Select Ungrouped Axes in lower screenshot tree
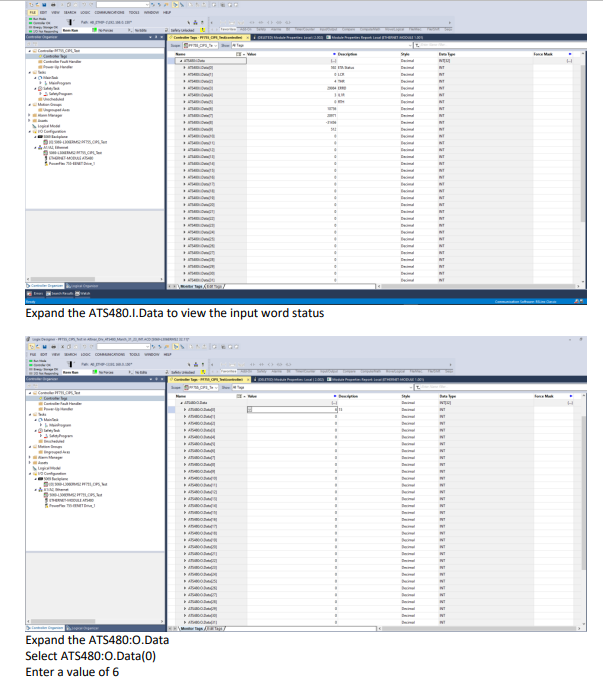The height and width of the screenshot is (685, 603). pyautogui.click(x=56, y=452)
